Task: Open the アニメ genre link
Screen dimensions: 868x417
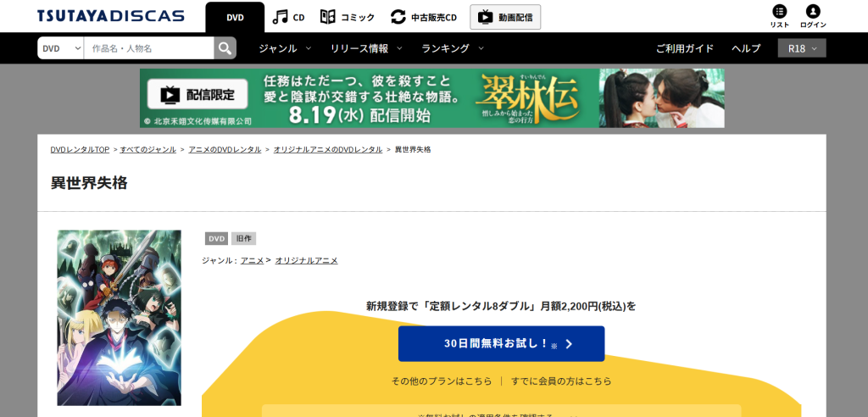Action: 252,260
